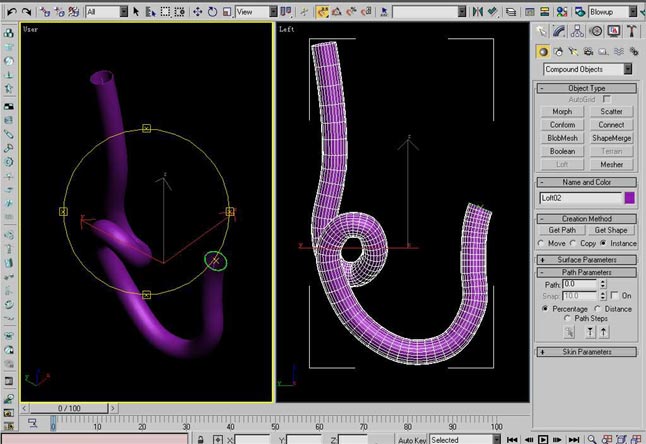Click the purple object color swatch
646x444 pixels.
pos(630,198)
